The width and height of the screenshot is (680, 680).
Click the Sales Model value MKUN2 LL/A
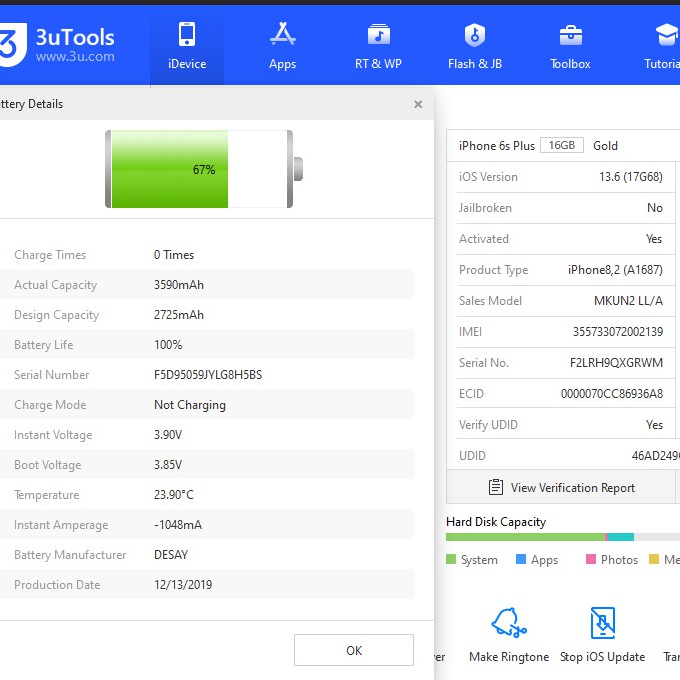pyautogui.click(x=628, y=301)
